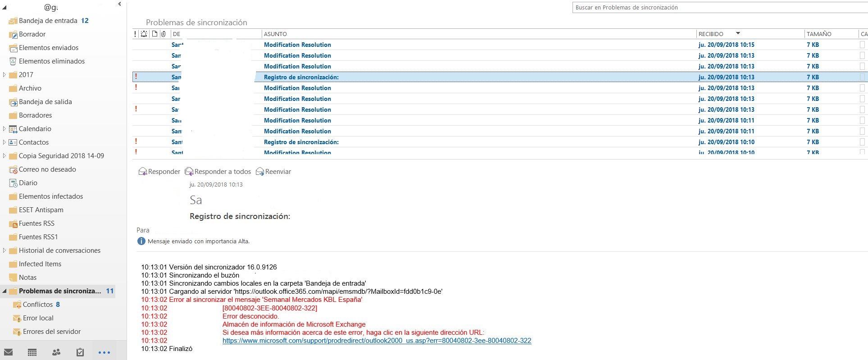Open Fuentes RSS feed folder icon
Viewport: 868px width, 360px height.
pos(13,223)
